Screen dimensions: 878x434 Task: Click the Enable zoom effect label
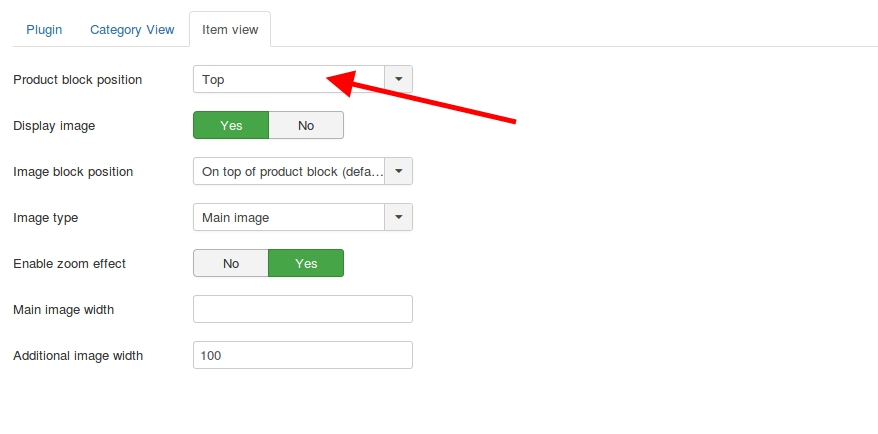click(69, 263)
